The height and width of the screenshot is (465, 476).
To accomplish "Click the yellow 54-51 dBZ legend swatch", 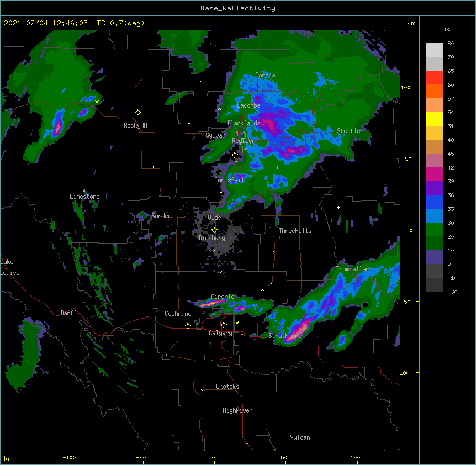I will coord(434,119).
